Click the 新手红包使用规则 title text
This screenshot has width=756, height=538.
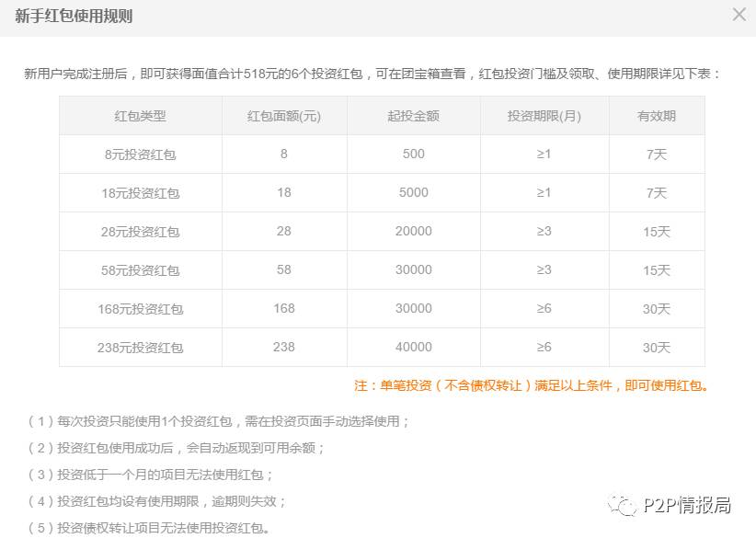(74, 16)
